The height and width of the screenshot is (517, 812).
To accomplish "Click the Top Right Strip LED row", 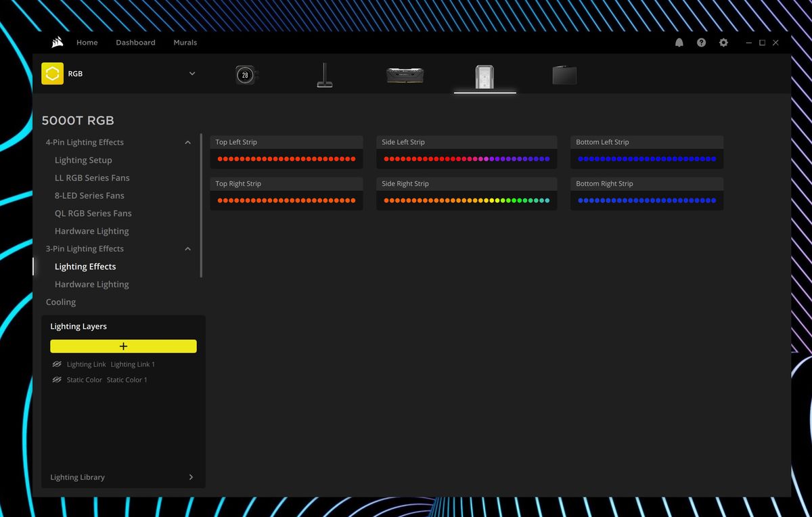I will coord(286,200).
